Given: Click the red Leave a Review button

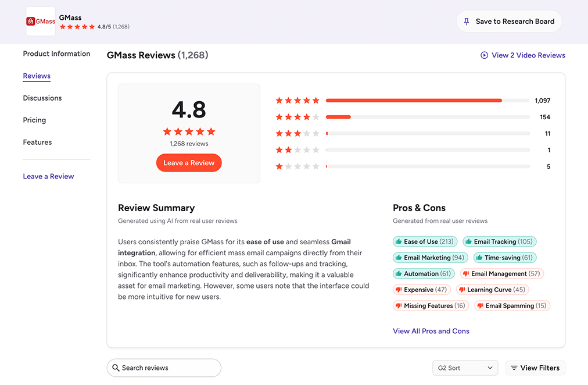Looking at the screenshot, I should point(189,163).
